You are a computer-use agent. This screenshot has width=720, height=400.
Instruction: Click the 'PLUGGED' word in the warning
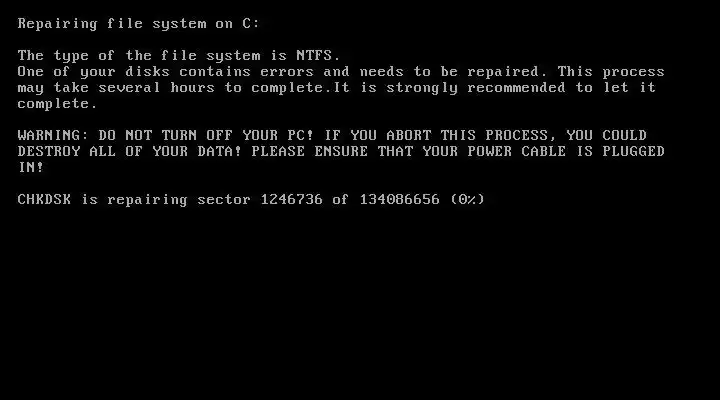point(634,152)
